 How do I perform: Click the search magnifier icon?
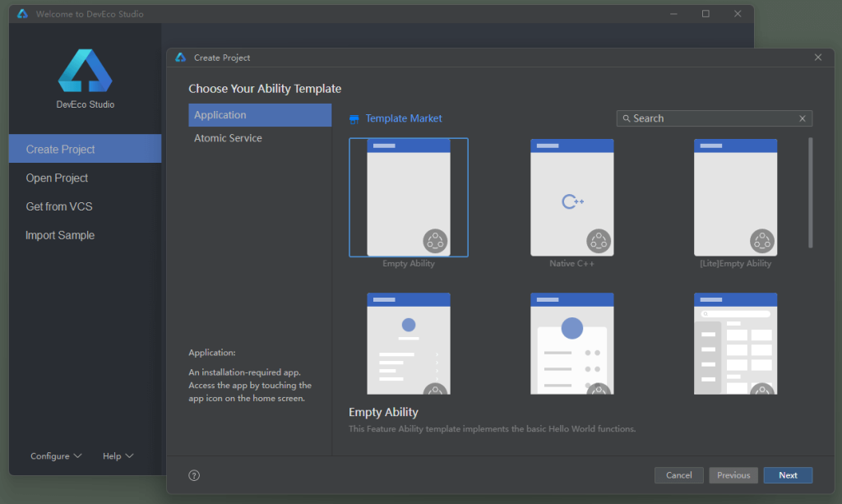626,118
